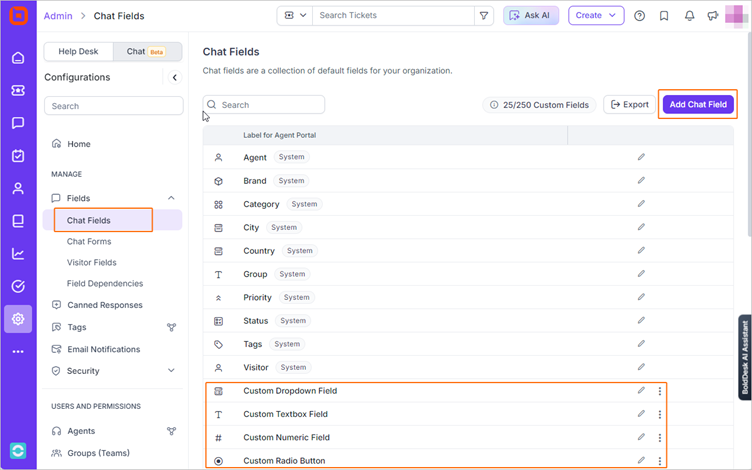Click the Visitor field row label
Image resolution: width=752 pixels, height=470 pixels.
point(256,367)
